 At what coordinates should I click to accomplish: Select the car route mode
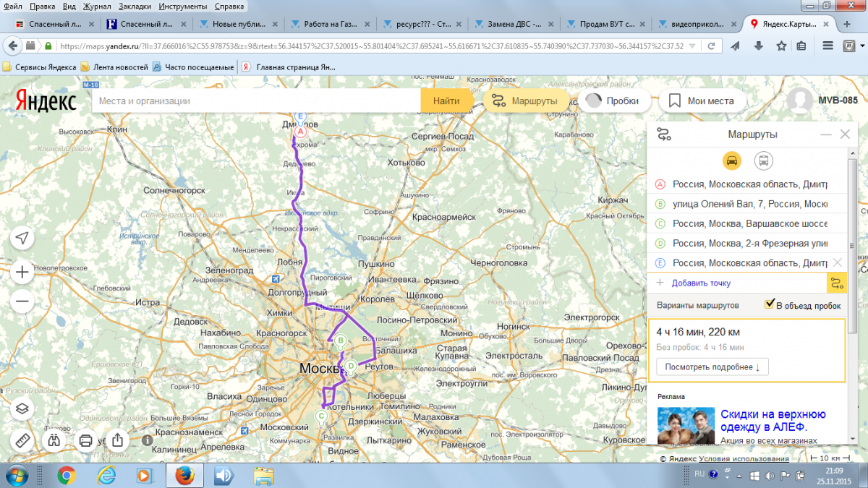731,160
